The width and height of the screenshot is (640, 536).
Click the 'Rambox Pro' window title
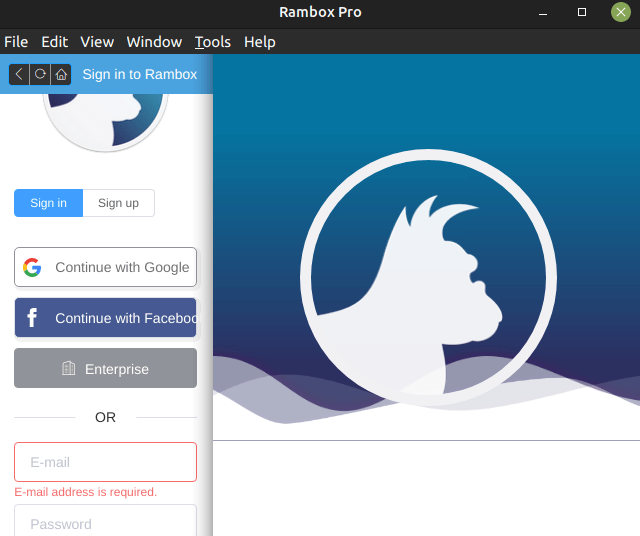pyautogui.click(x=320, y=12)
